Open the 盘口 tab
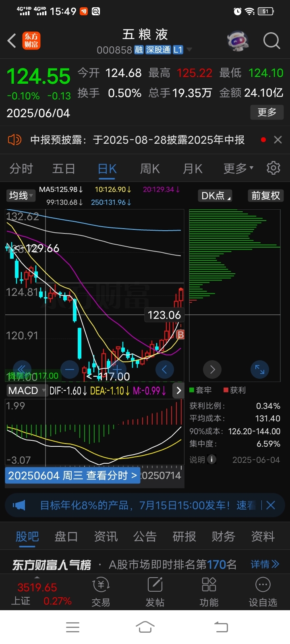The image size is (290, 644). coord(66,537)
